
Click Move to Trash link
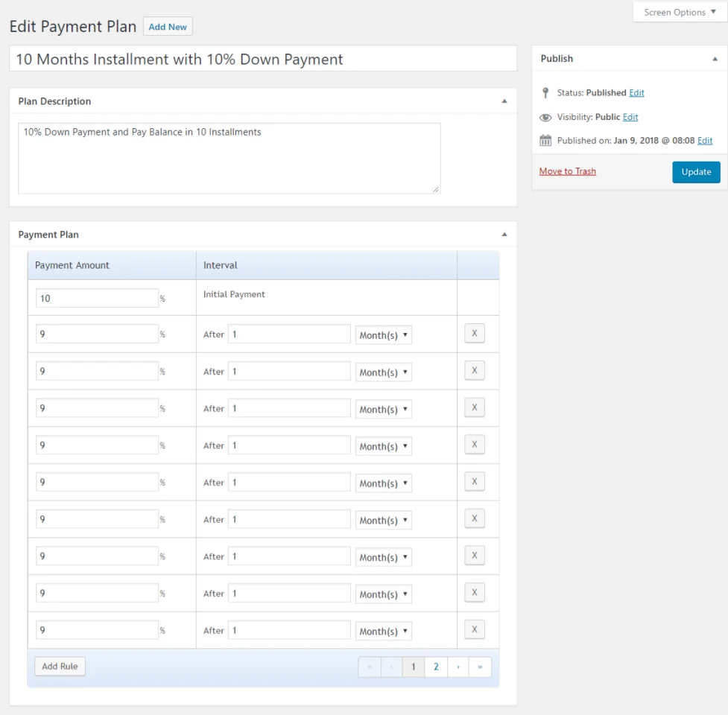(x=567, y=171)
